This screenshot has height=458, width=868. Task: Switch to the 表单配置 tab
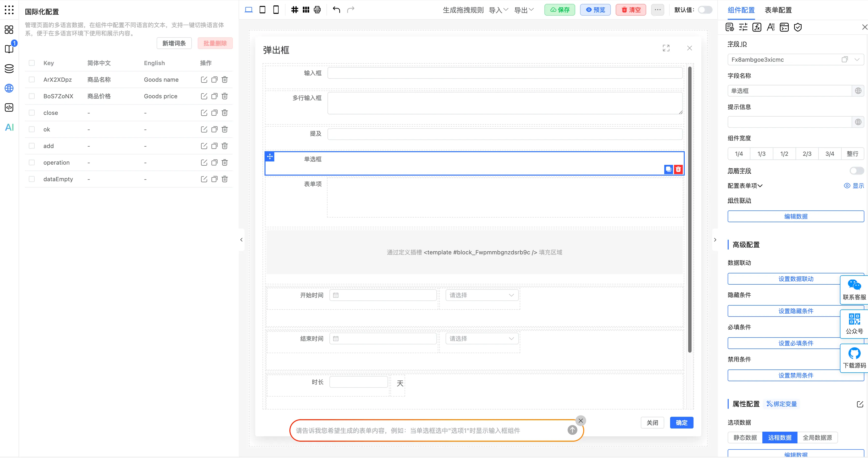click(778, 10)
